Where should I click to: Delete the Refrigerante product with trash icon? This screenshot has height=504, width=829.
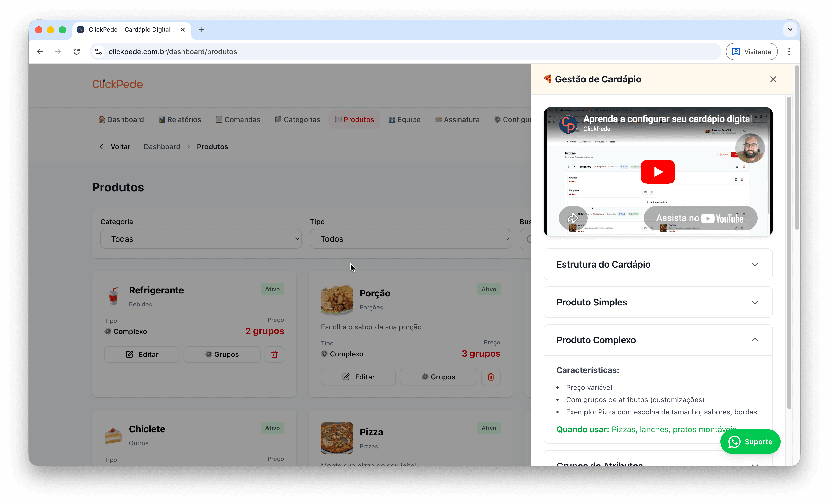click(x=274, y=354)
